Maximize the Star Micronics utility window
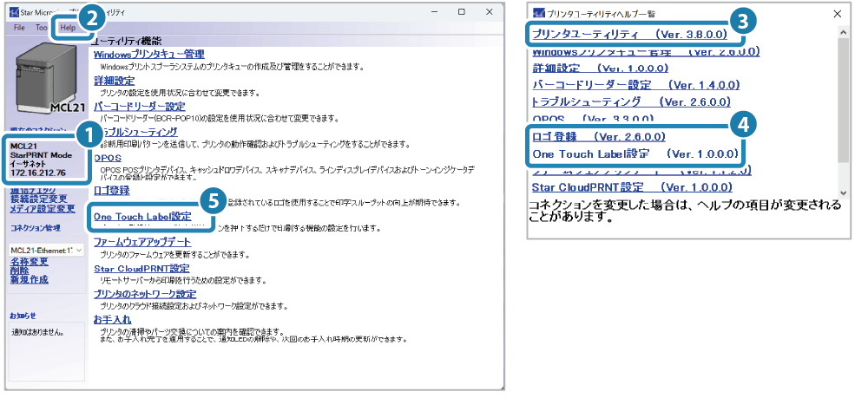868x398 pixels. (x=462, y=11)
